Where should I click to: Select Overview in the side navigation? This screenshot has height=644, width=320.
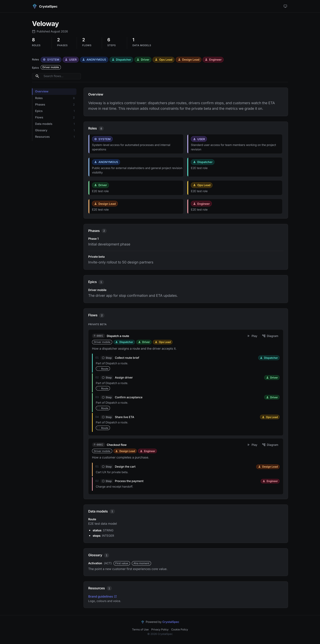point(54,92)
